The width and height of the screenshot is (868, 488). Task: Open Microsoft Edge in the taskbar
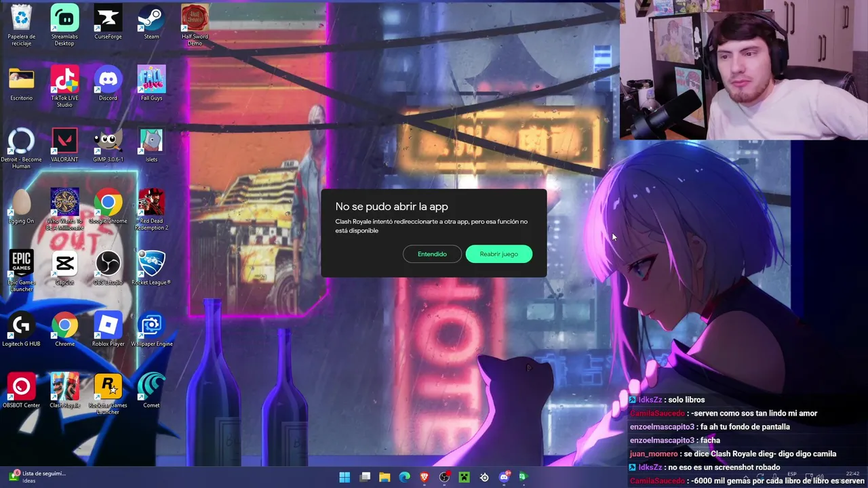(x=405, y=477)
